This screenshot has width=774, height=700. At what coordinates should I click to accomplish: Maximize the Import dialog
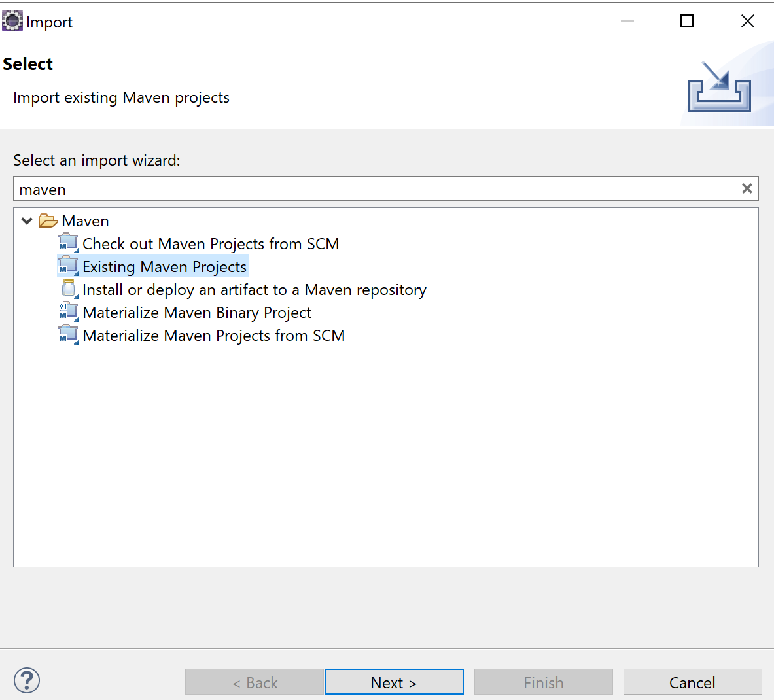click(686, 21)
